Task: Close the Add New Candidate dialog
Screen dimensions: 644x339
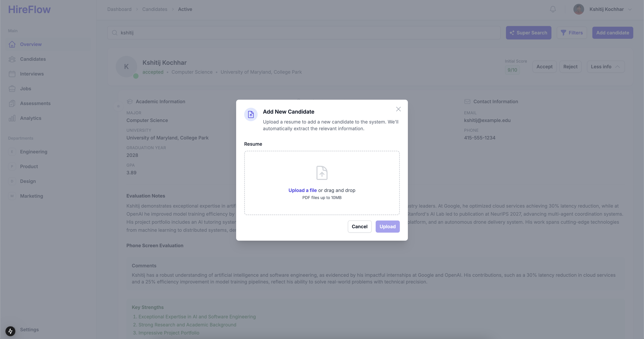Action: pos(398,109)
